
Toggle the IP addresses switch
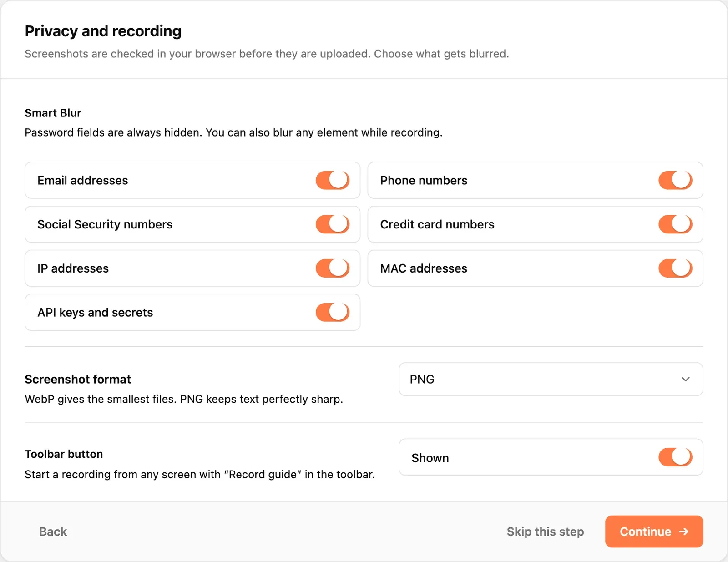point(333,268)
